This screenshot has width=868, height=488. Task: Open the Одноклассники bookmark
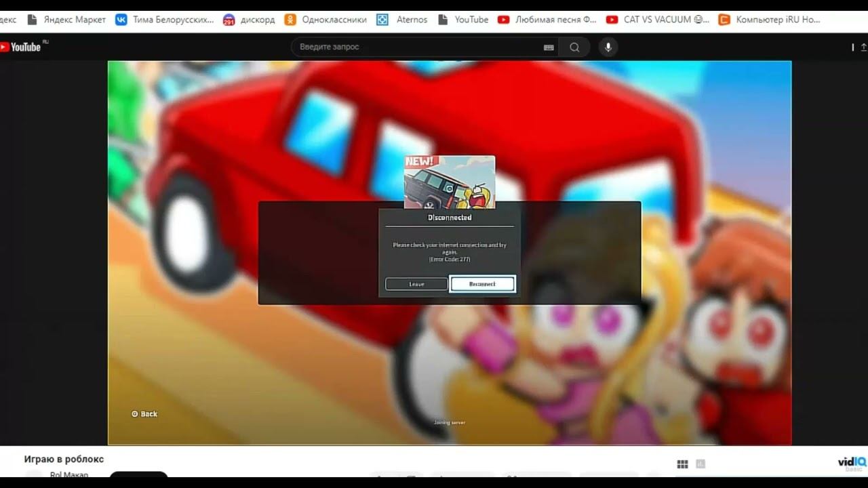pos(325,20)
